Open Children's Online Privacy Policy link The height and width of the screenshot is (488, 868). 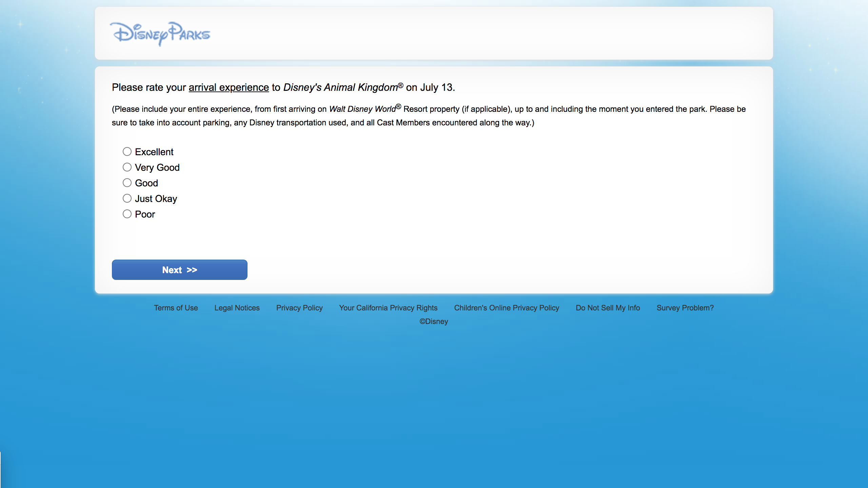coord(506,308)
